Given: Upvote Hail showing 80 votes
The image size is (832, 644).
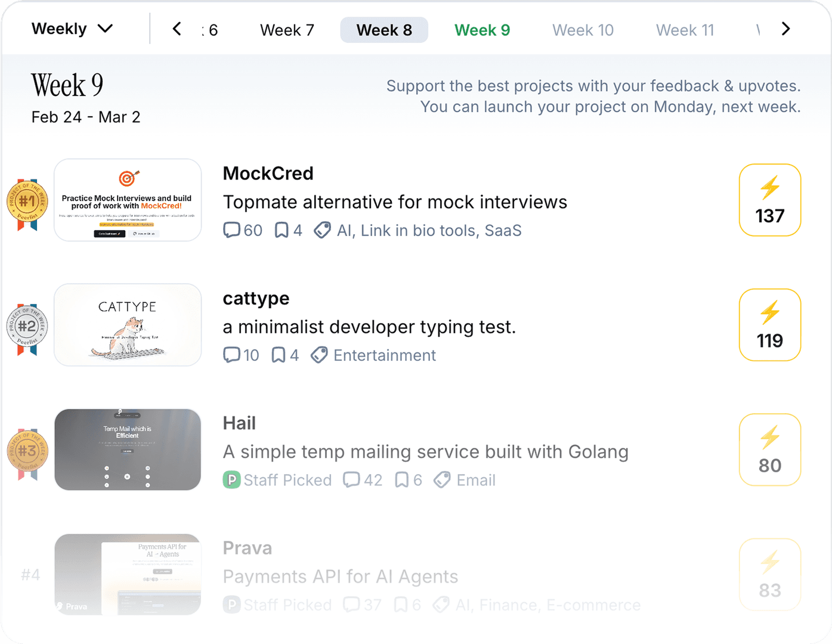Looking at the screenshot, I should point(769,450).
